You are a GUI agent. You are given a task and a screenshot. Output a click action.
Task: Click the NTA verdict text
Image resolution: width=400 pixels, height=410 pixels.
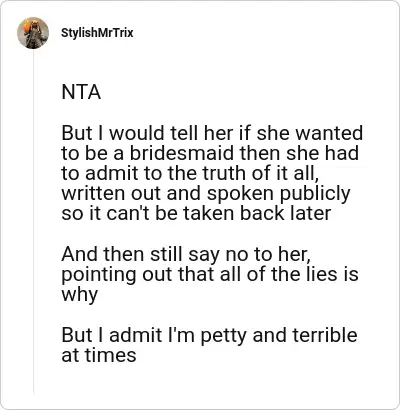click(x=81, y=92)
